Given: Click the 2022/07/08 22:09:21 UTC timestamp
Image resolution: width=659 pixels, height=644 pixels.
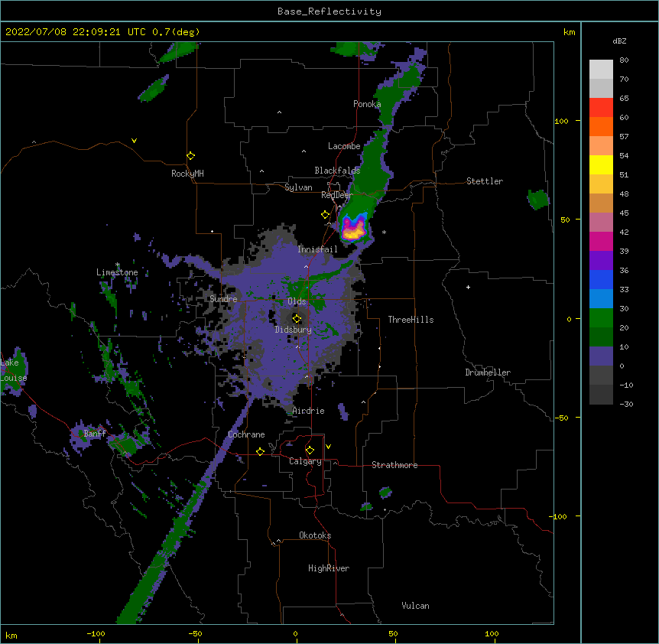Looking at the screenshot, I should [76, 32].
